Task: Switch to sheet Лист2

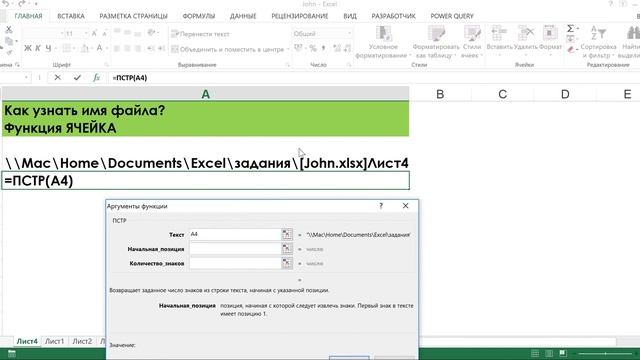Action: [82, 341]
